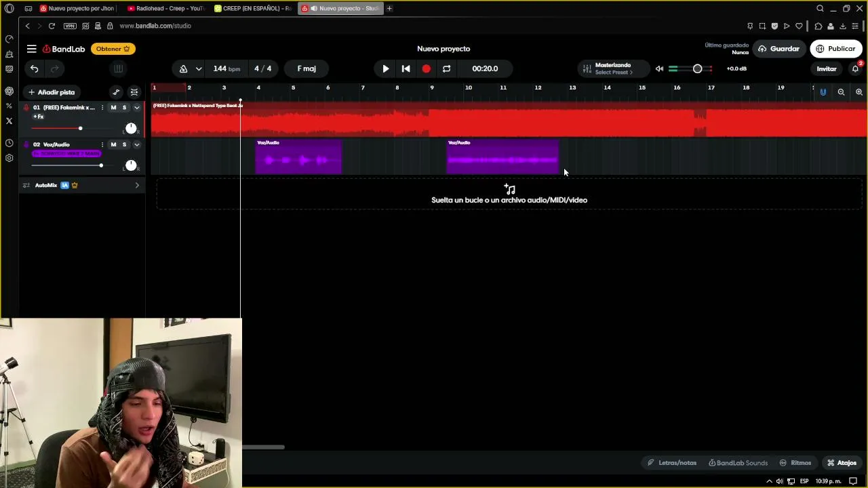Zoom out the timeline
Image resolution: width=868 pixels, height=488 pixels.
(841, 92)
